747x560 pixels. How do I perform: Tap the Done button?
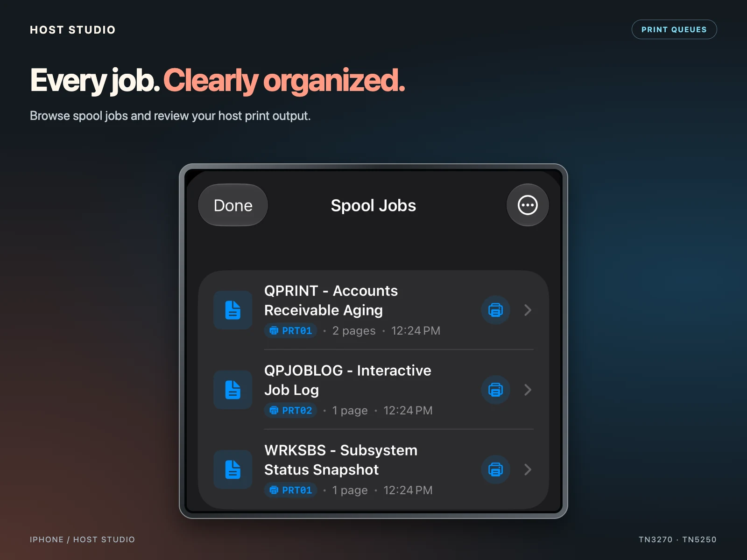(233, 205)
